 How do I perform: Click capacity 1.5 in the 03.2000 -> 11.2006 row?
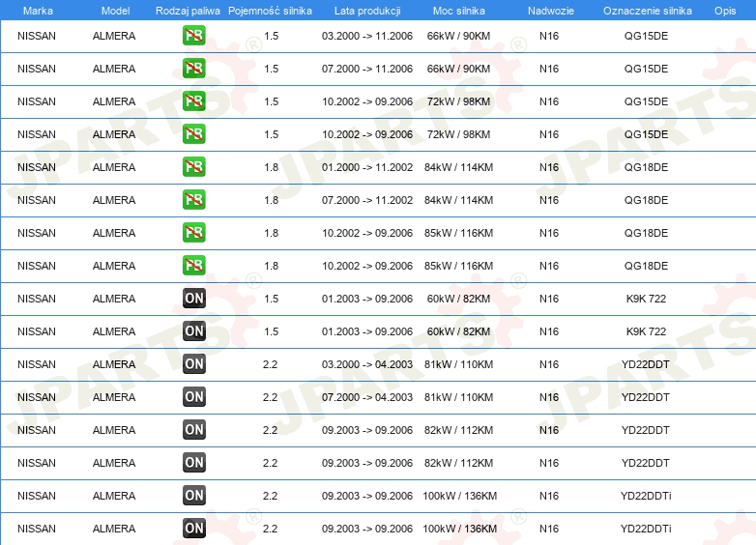[x=271, y=36]
